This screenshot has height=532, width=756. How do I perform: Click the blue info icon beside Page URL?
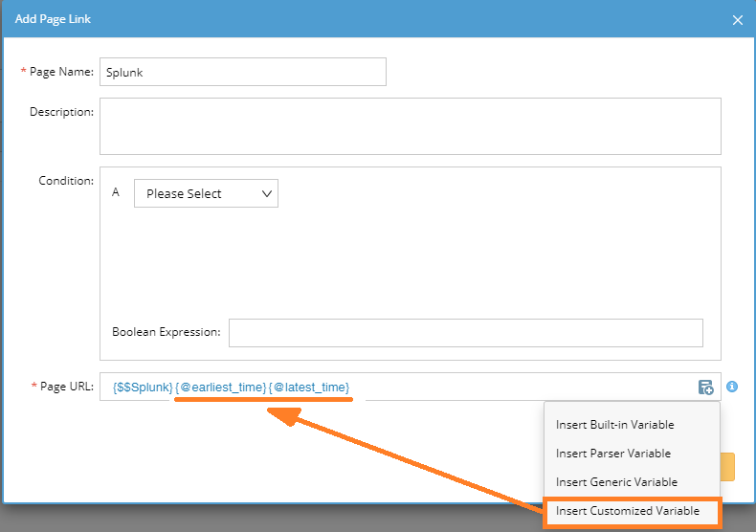click(x=732, y=387)
